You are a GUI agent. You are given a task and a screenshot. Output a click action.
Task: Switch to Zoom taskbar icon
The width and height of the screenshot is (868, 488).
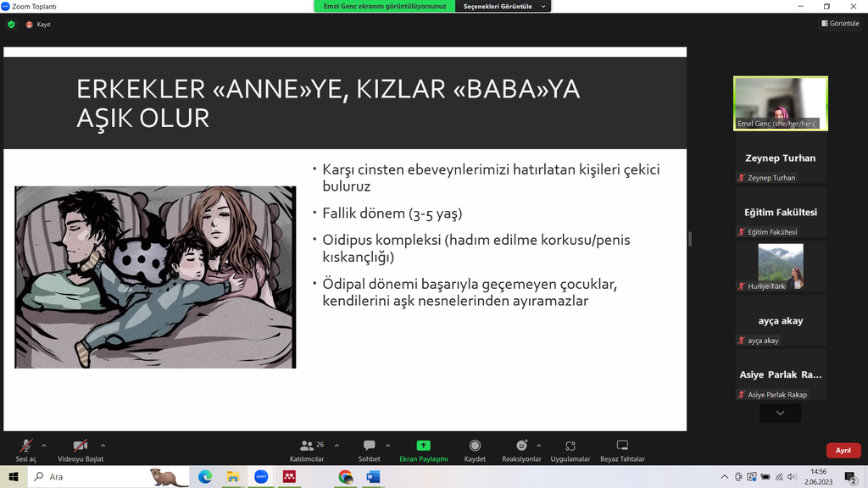pyautogui.click(x=261, y=476)
